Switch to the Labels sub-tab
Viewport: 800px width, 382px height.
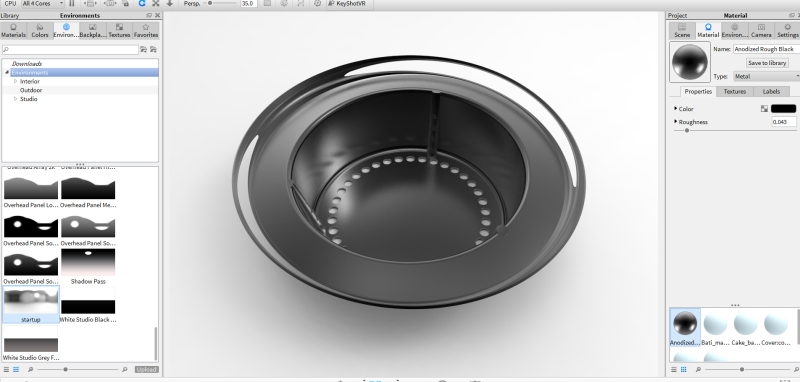pyautogui.click(x=771, y=91)
